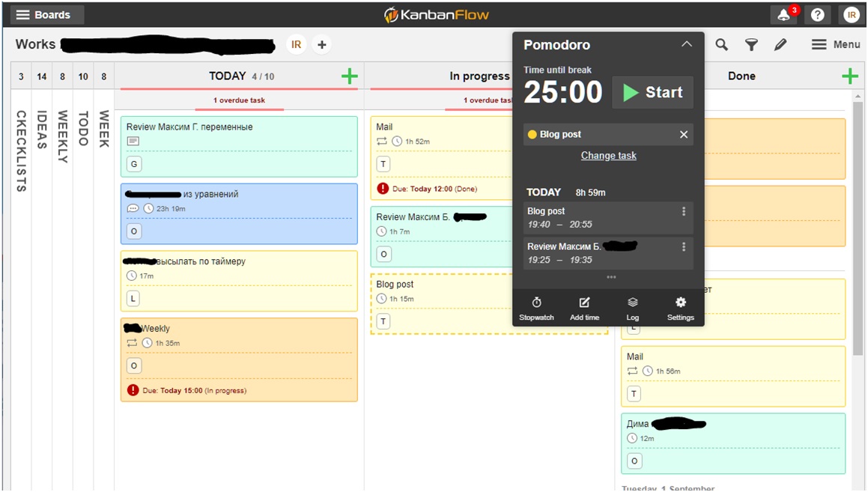Open the Mail card in Done column
The height and width of the screenshot is (492, 868).
733,377
